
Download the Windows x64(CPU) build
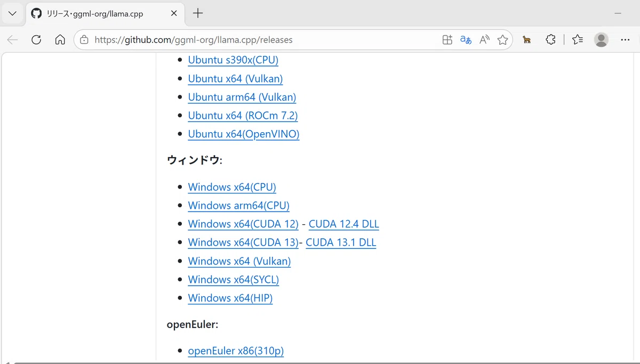pyautogui.click(x=232, y=187)
